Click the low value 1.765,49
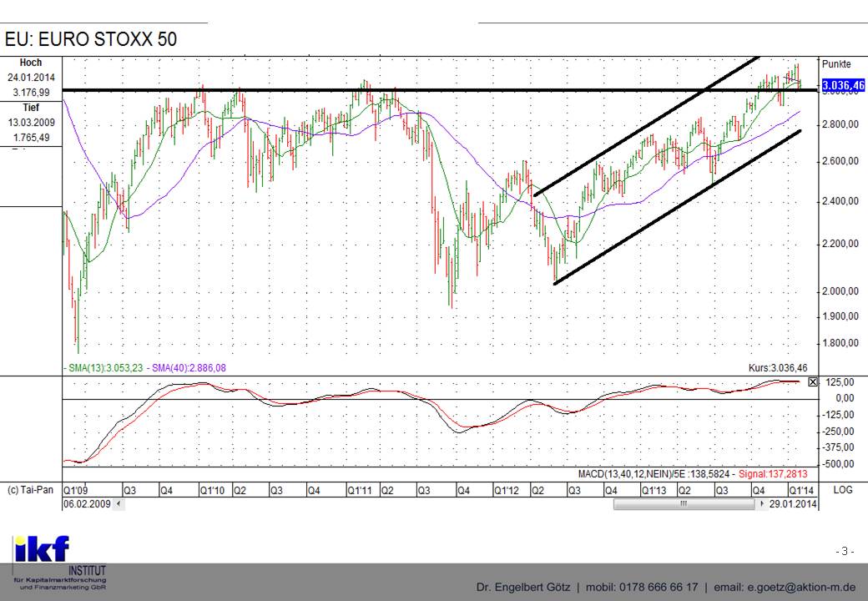Viewport: 868px width, 601px height. (31, 137)
